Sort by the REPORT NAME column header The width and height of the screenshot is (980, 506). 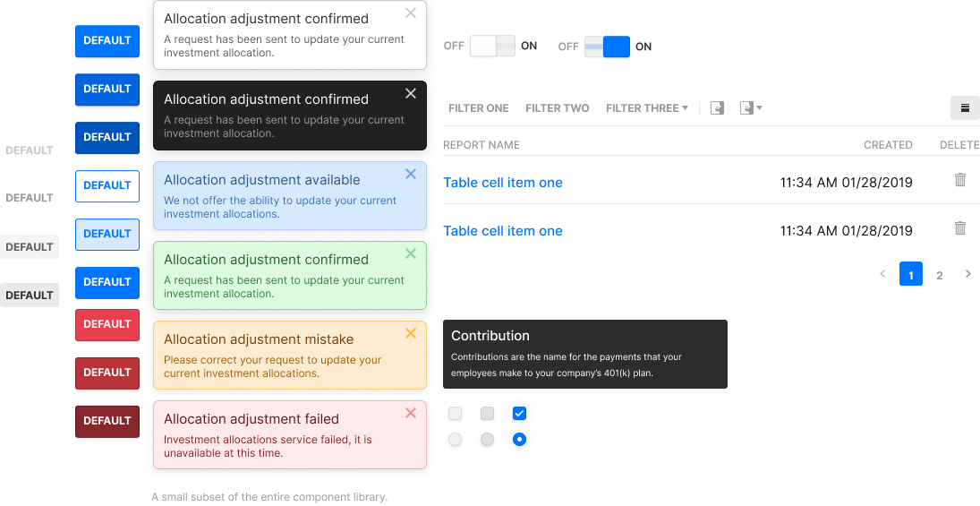[481, 145]
